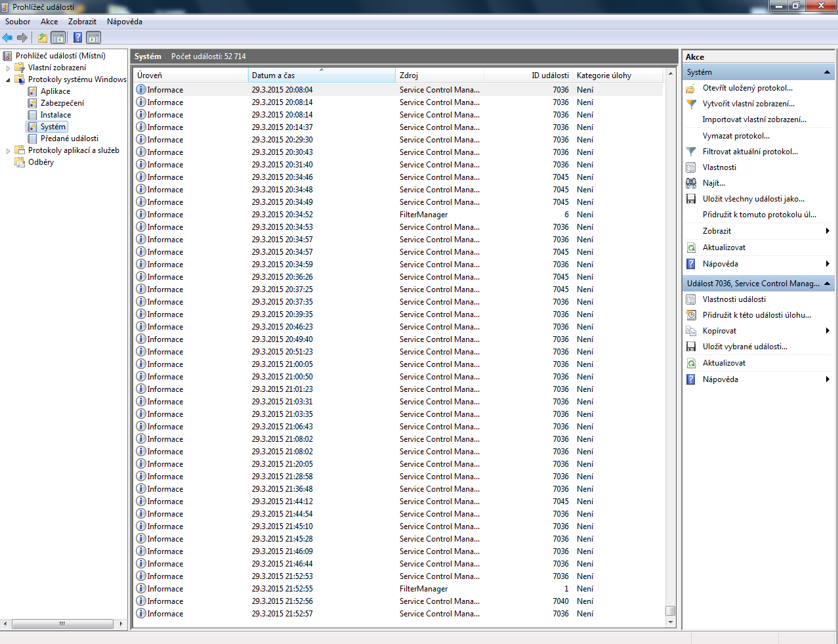Click Nápověda icon under event actions
This screenshot has width=838, height=644.
click(x=691, y=379)
